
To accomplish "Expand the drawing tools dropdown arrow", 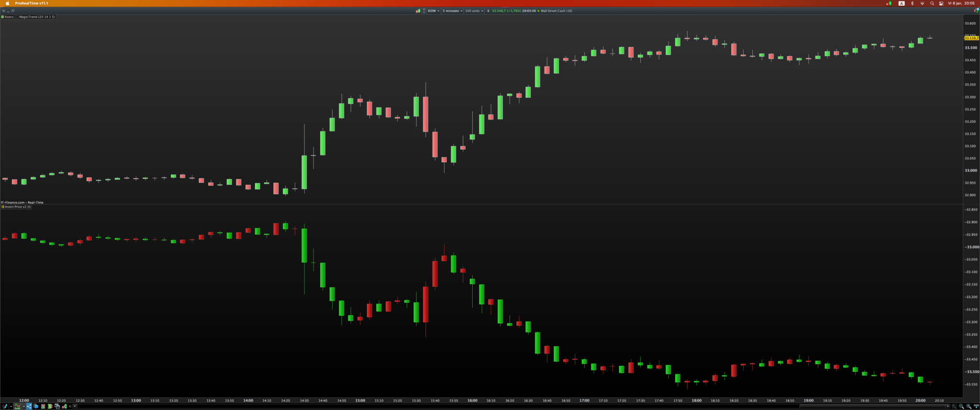I will pos(11,406).
